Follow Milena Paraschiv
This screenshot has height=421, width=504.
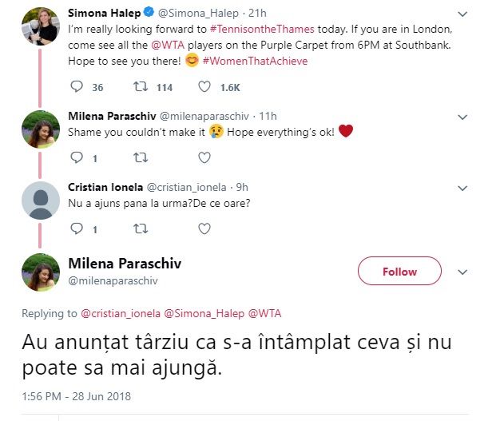point(399,272)
